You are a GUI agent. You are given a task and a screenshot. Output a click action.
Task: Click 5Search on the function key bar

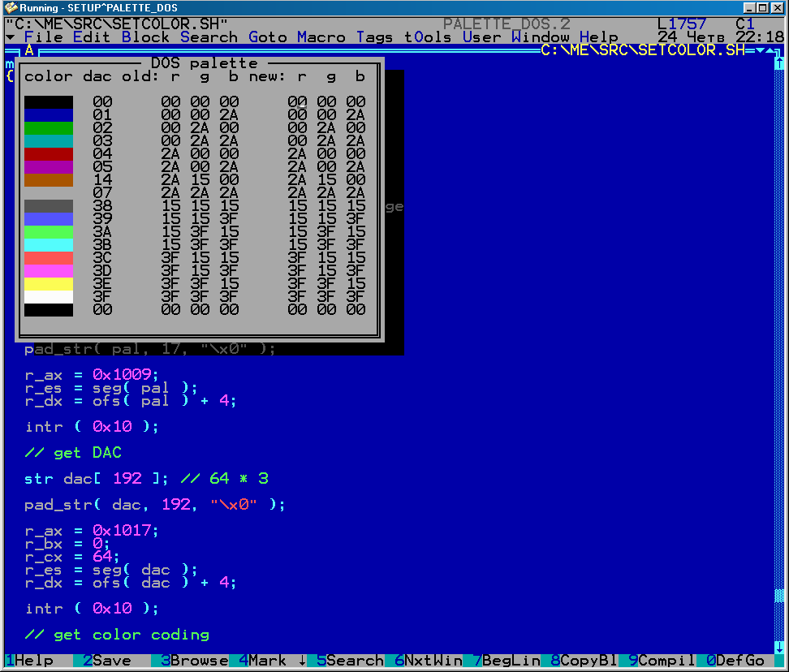pyautogui.click(x=351, y=661)
